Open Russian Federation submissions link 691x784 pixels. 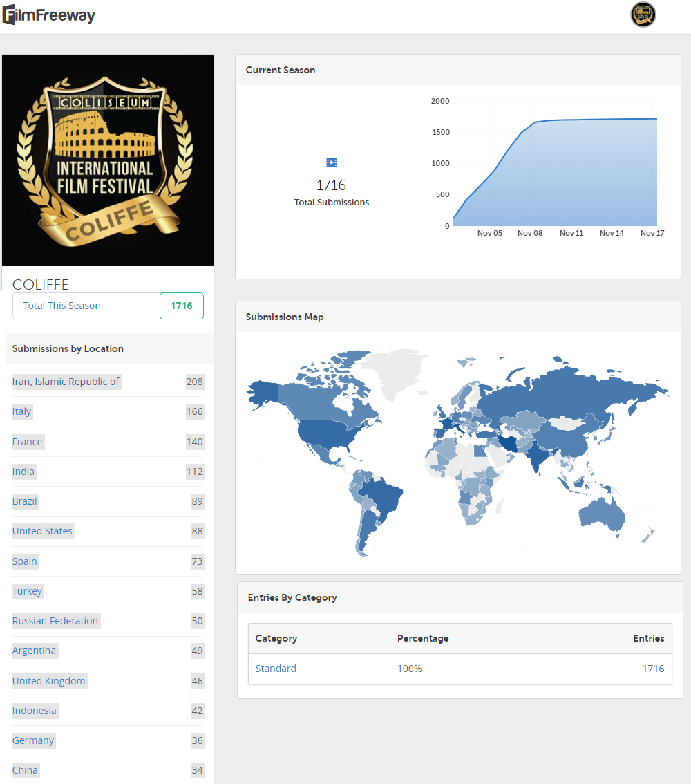55,621
